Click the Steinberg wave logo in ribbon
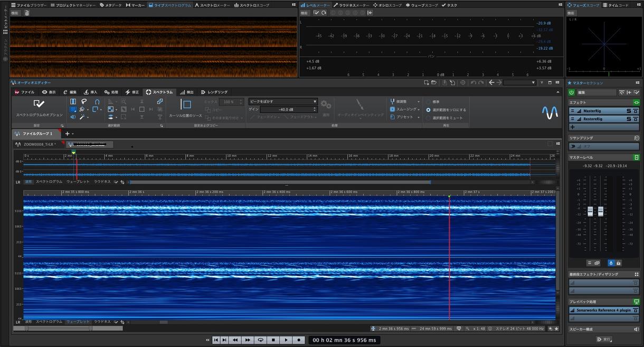The height and width of the screenshot is (347, 644). (550, 112)
